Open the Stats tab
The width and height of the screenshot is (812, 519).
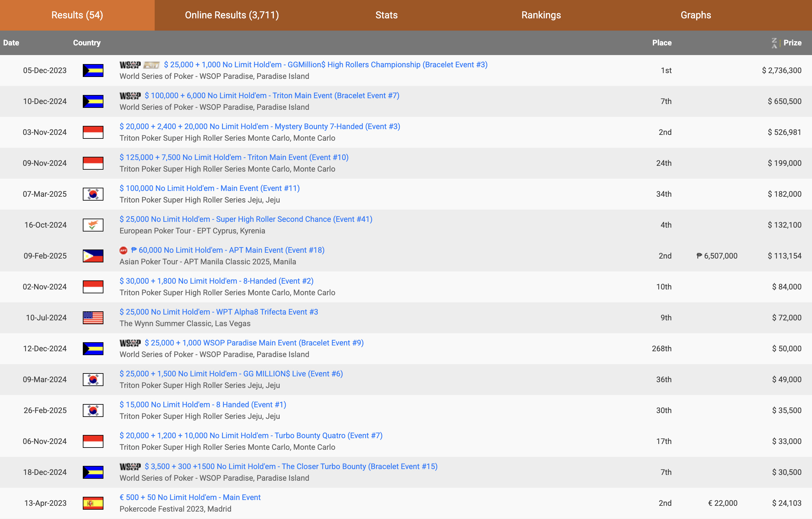(386, 15)
